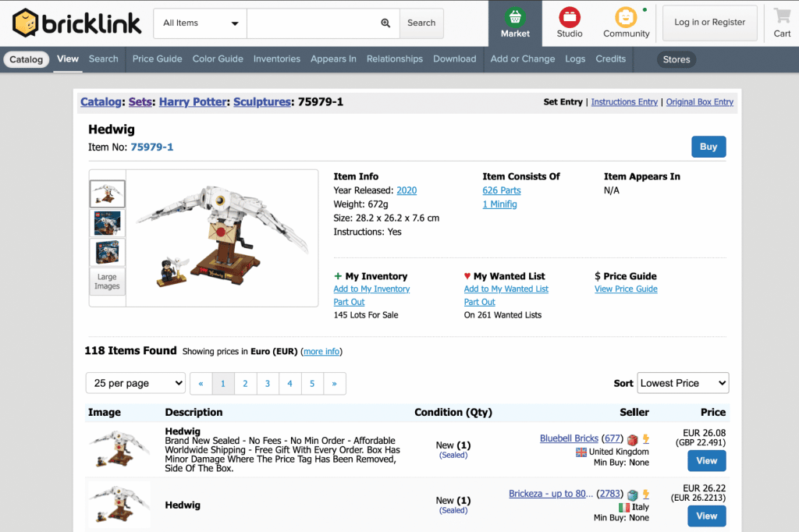This screenshot has width=799, height=532.
Task: Click the magnifier icon in search box
Action: coord(385,23)
